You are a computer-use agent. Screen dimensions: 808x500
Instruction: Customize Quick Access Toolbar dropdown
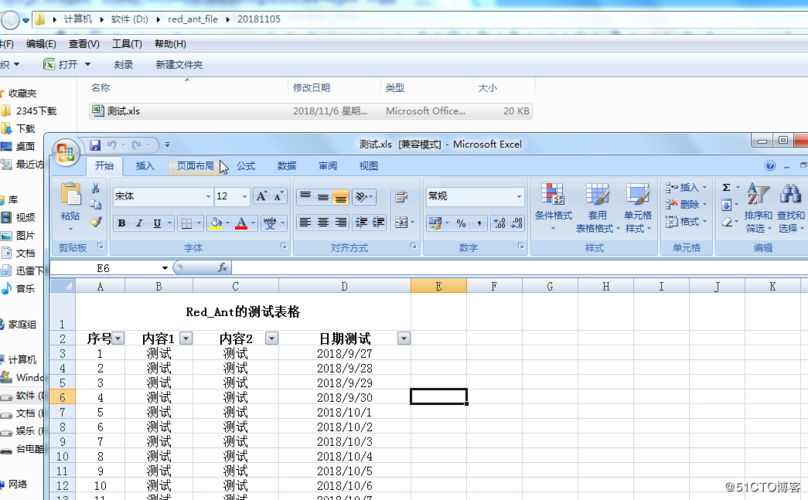[167, 145]
